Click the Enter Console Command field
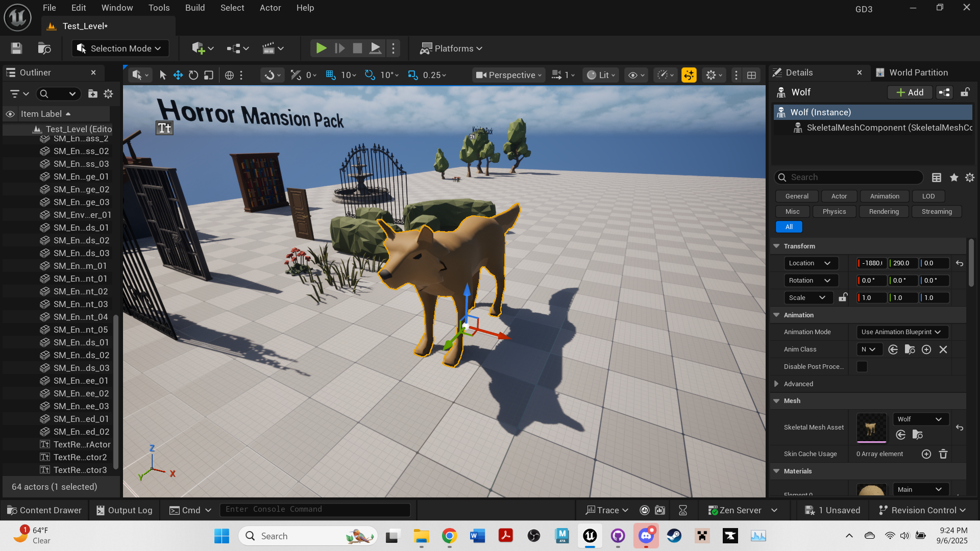Screen dimensions: 980x551 (x=315, y=510)
